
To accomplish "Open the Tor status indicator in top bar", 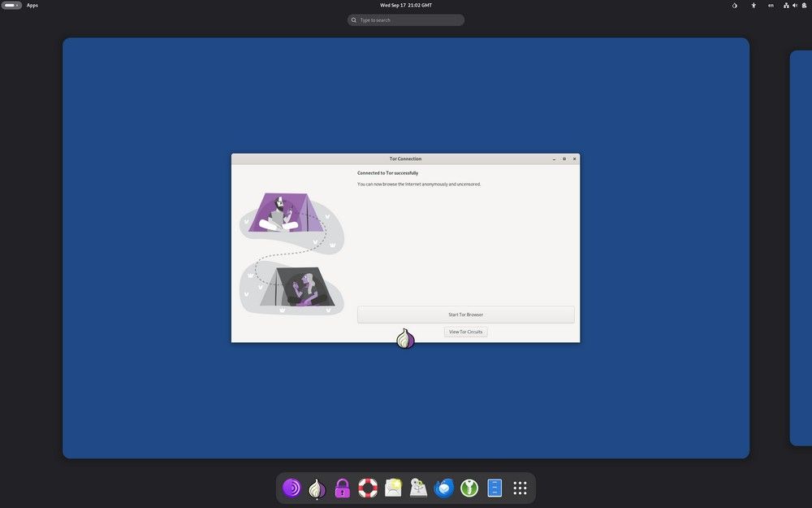I will 734,5.
